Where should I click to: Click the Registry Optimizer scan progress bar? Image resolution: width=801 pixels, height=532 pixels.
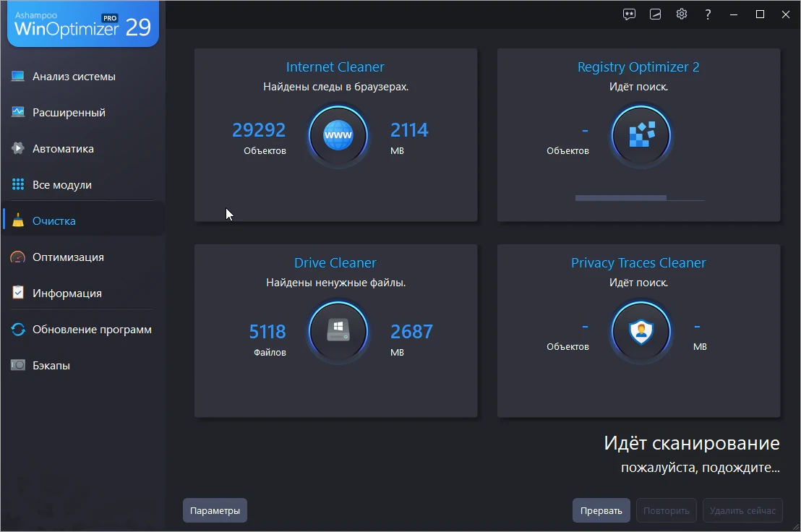tap(640, 198)
